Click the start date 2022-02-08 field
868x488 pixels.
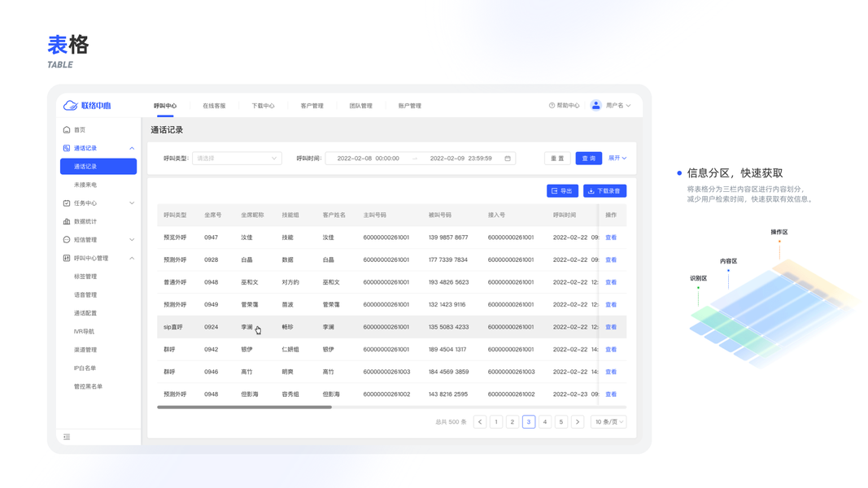coord(369,159)
